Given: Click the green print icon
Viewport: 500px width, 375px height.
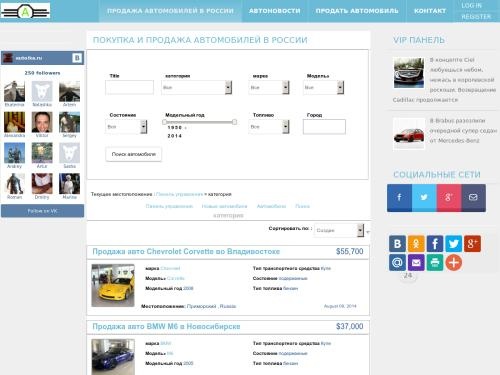Looking at the screenshot, I should pyautogui.click(x=435, y=262).
